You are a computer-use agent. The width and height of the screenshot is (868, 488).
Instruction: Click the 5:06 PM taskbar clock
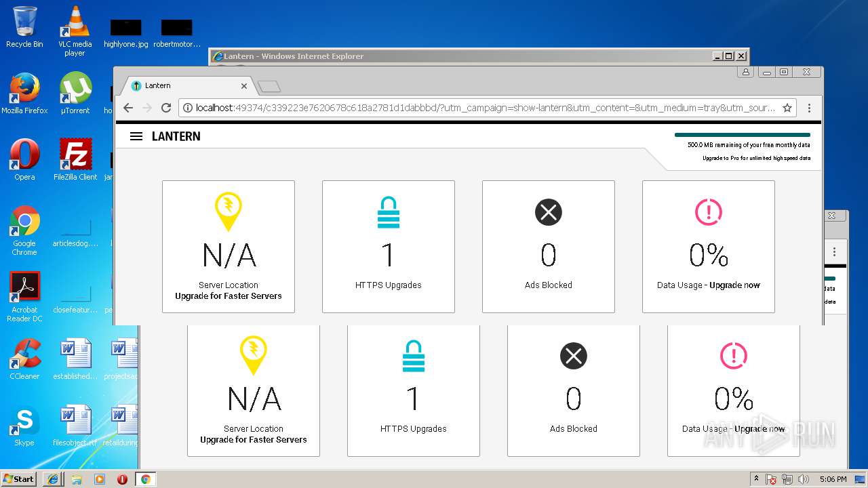[x=833, y=479]
